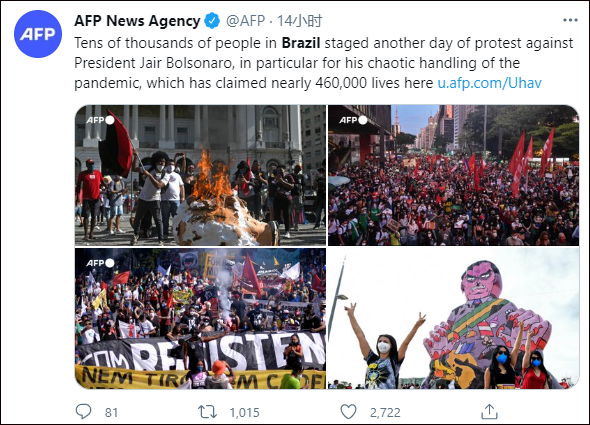Viewport: 590px width, 425px height.
Task: Open the AFP News Agency account name
Action: click(137, 21)
